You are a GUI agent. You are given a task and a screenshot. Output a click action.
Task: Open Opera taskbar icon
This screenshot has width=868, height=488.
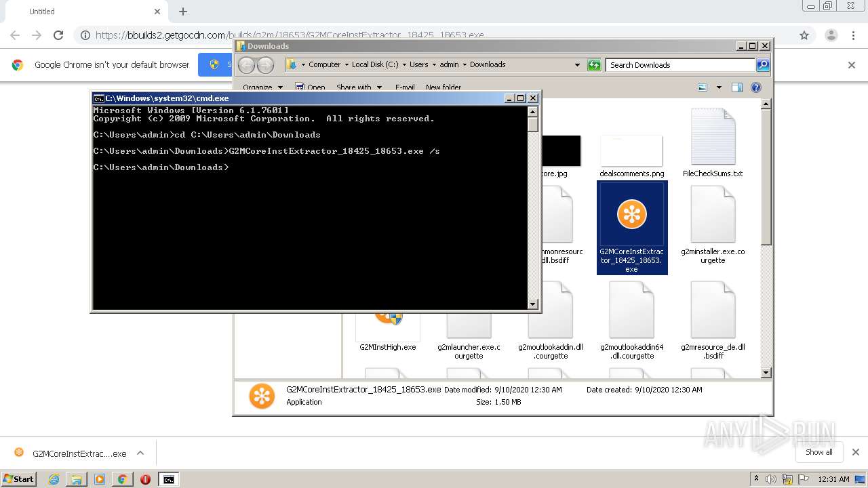click(145, 479)
